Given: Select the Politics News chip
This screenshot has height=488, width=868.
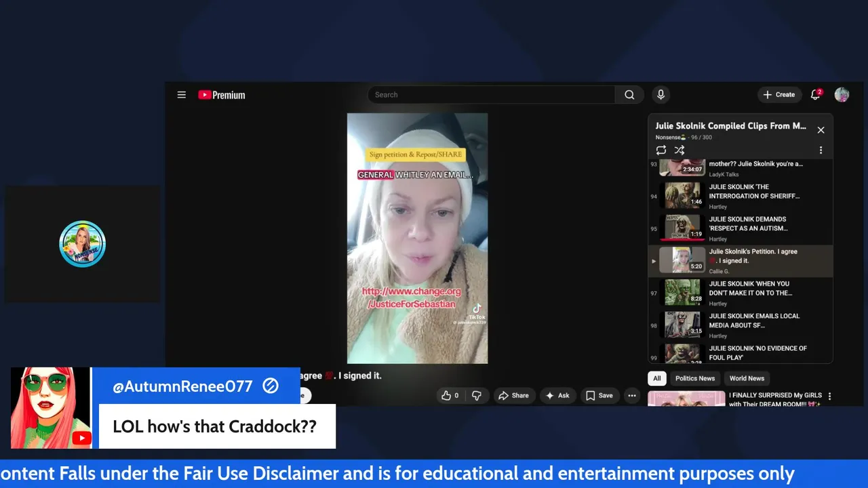Looking at the screenshot, I should (x=695, y=378).
